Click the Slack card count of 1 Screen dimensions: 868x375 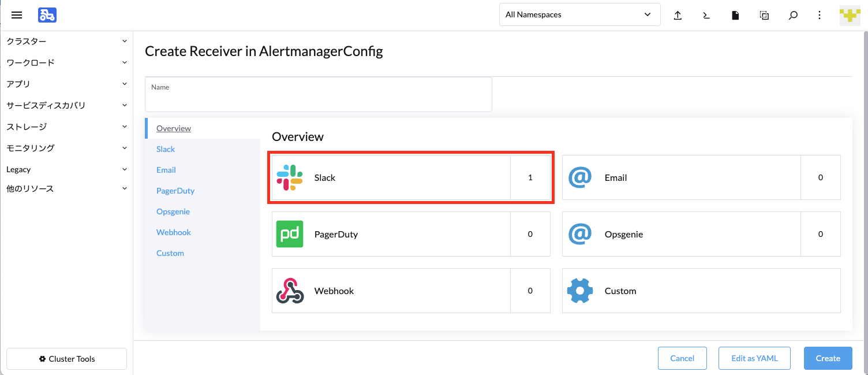pyautogui.click(x=530, y=177)
